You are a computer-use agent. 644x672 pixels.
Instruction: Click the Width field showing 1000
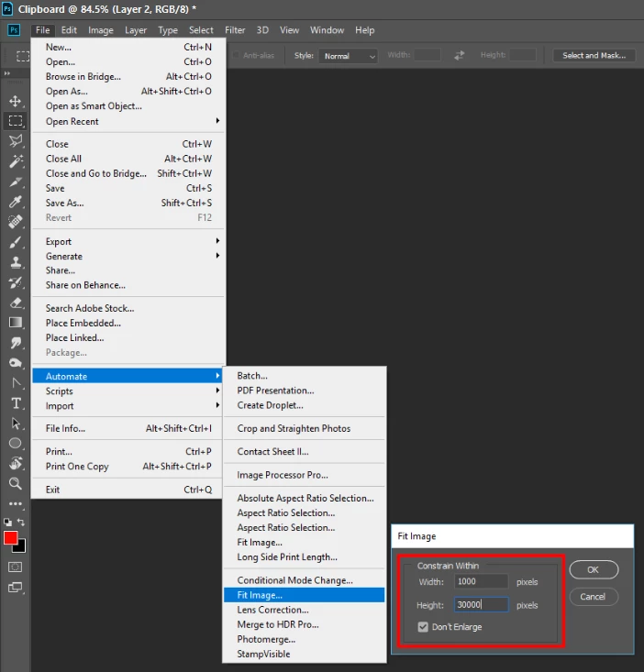(481, 581)
